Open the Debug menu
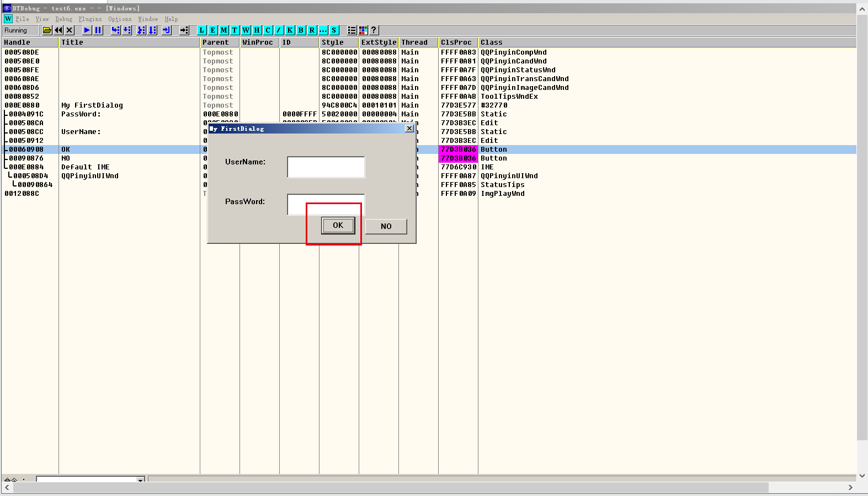This screenshot has width=868, height=496. [x=63, y=19]
